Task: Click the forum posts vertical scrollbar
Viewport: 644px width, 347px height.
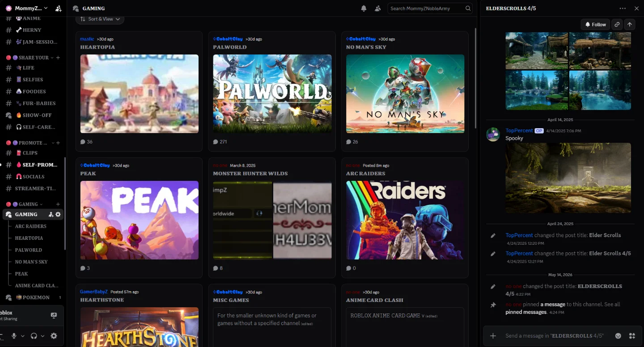Action: point(476,79)
